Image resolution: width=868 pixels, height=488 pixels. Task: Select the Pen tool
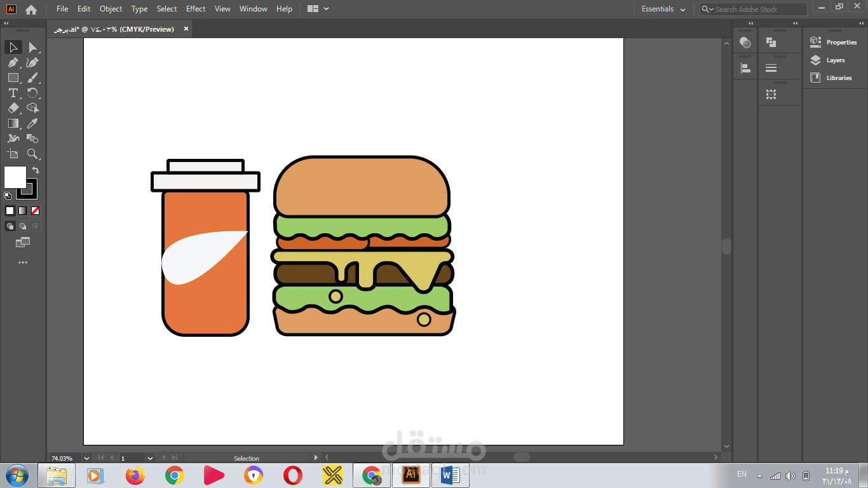pyautogui.click(x=13, y=62)
